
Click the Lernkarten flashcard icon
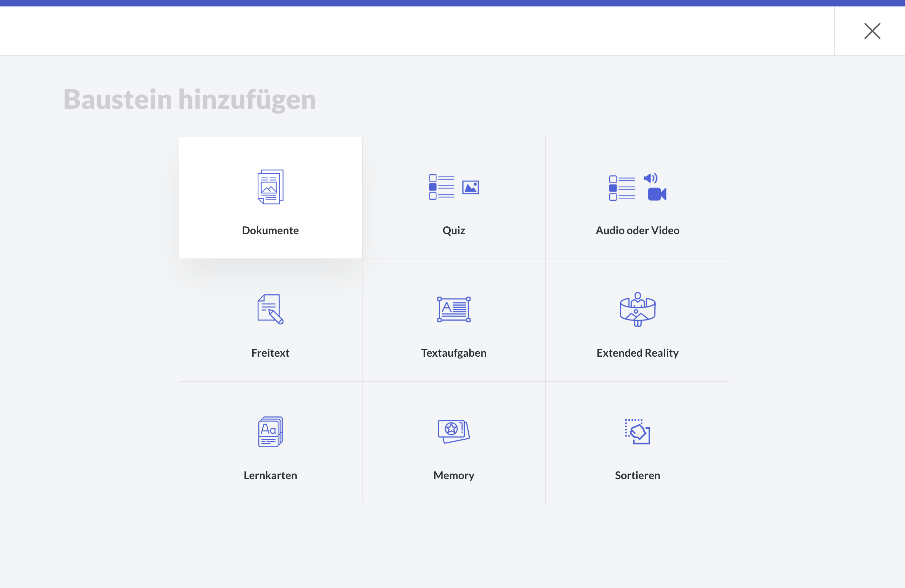tap(270, 432)
